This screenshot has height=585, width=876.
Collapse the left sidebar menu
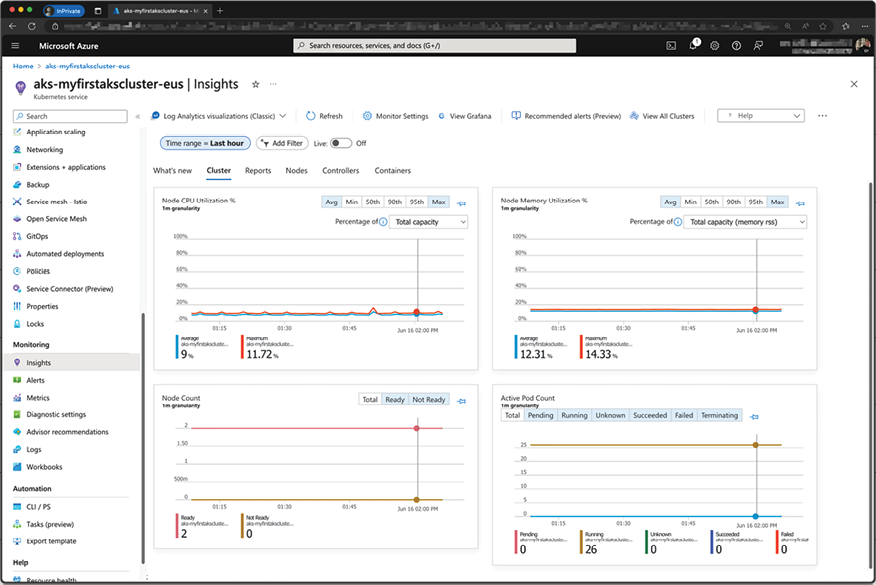pos(137,116)
